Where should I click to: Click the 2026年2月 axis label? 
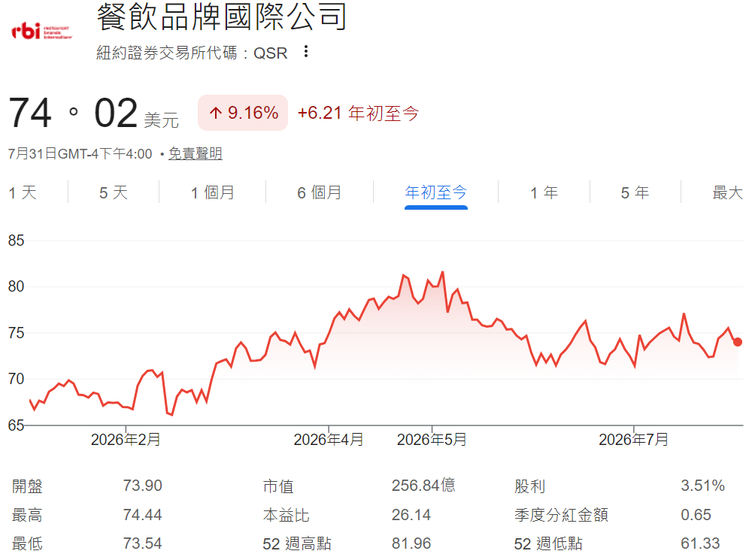(x=126, y=439)
